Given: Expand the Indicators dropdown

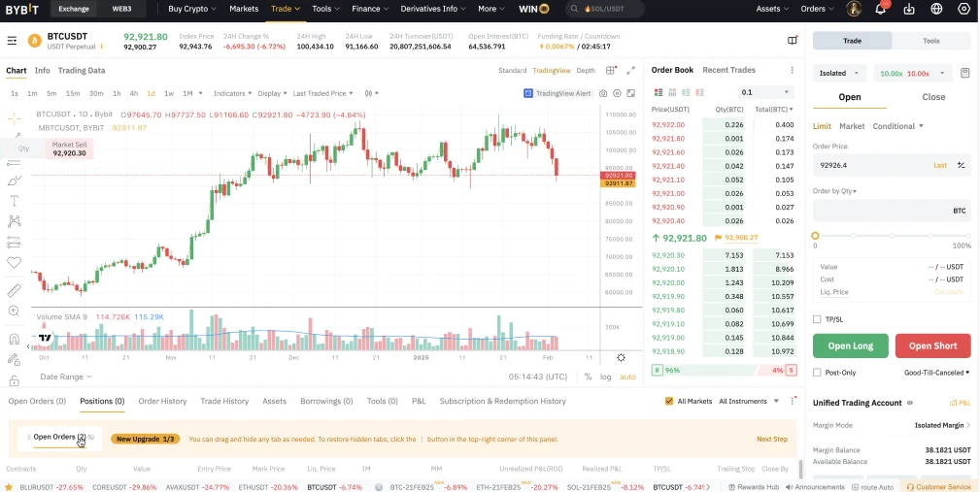Looking at the screenshot, I should (232, 94).
